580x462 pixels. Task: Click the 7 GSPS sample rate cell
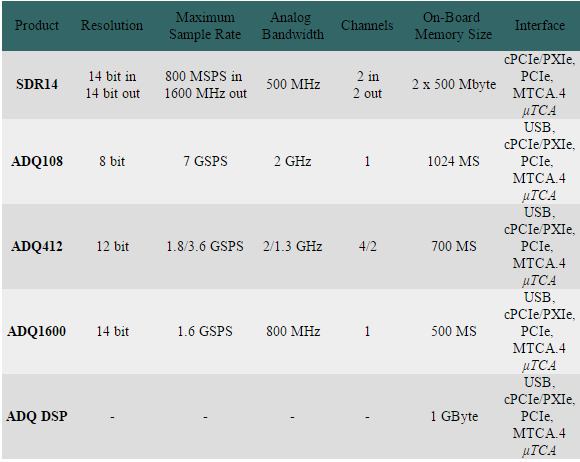[205, 161]
